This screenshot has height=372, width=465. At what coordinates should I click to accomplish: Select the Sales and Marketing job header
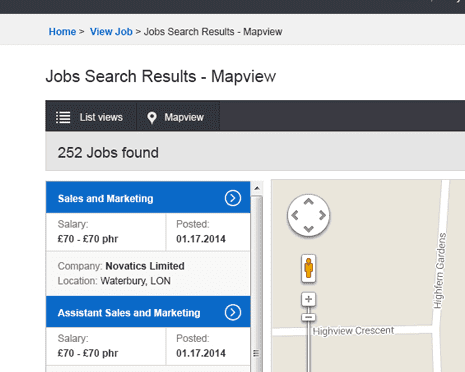click(x=148, y=198)
